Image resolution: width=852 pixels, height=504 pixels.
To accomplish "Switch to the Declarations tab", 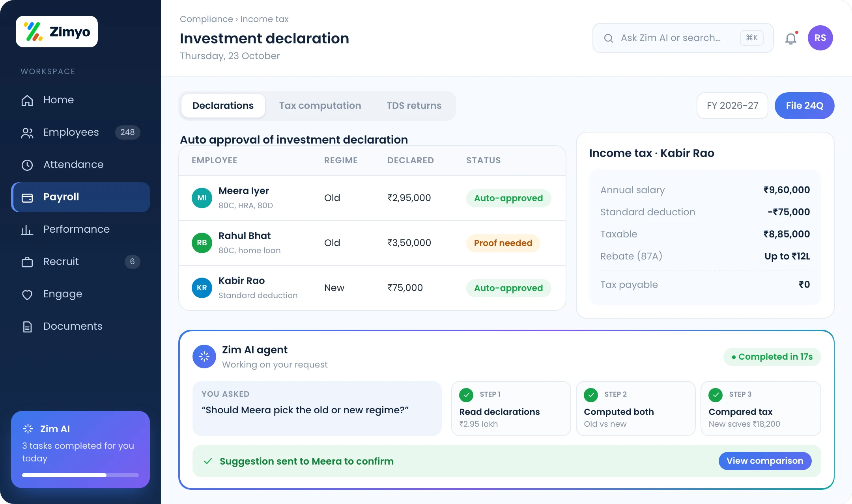I will tap(223, 106).
